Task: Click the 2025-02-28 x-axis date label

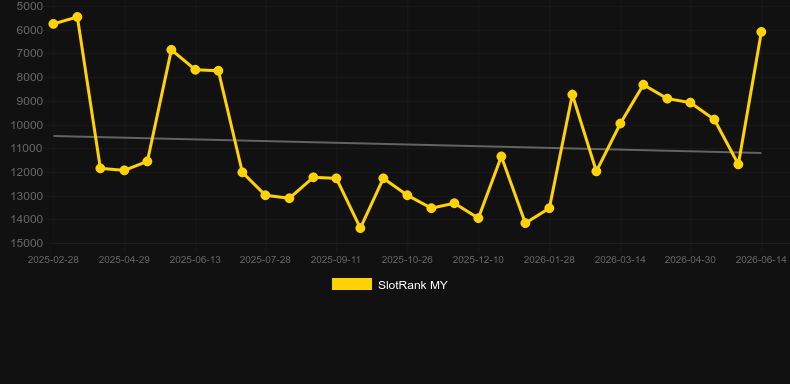Action: click(x=53, y=260)
